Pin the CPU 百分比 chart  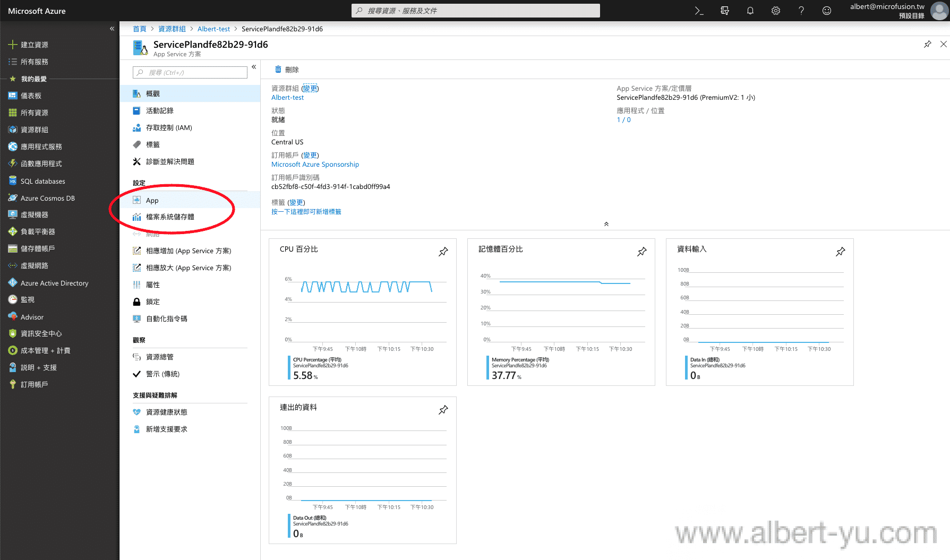(443, 252)
